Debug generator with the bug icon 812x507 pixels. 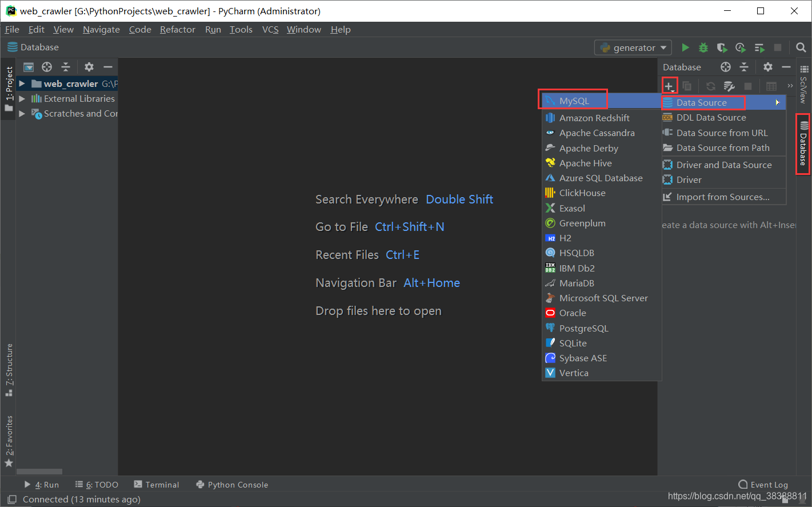pyautogui.click(x=703, y=47)
